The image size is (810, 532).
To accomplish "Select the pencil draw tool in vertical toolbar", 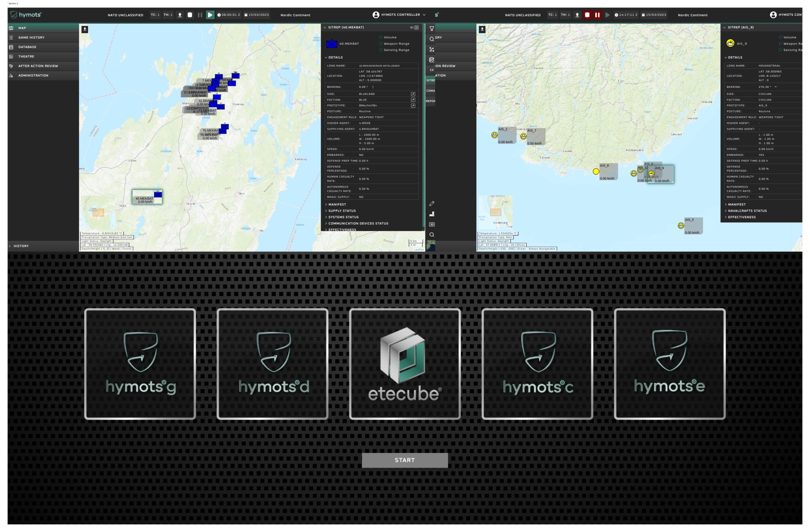I will pos(431,203).
